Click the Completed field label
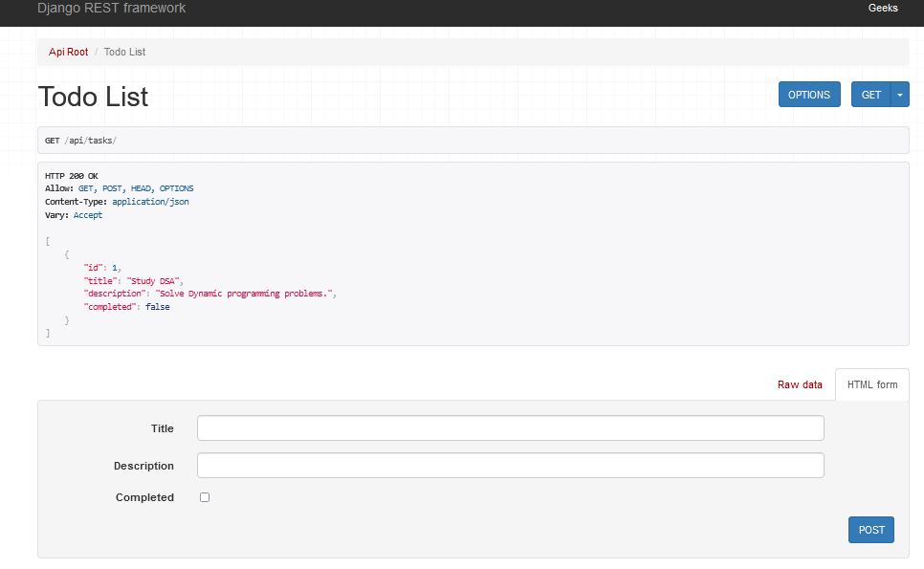Screen dimensions: 924x569 click(x=144, y=497)
